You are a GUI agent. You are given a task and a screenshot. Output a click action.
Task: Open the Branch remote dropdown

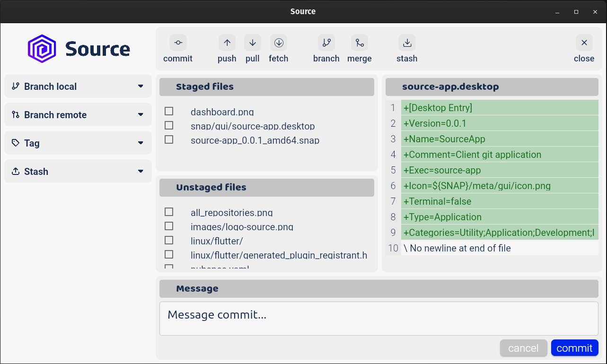pos(140,114)
